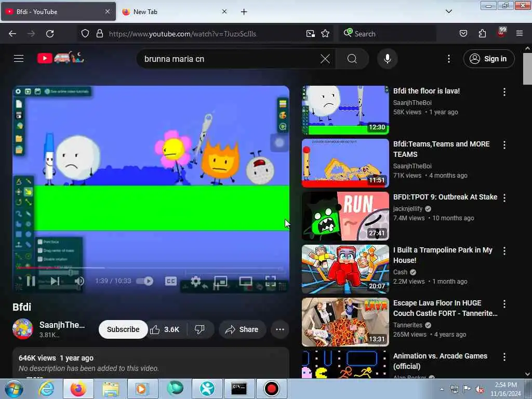Click the red record button taskbar icon
This screenshot has height=399, width=532.
(x=271, y=389)
